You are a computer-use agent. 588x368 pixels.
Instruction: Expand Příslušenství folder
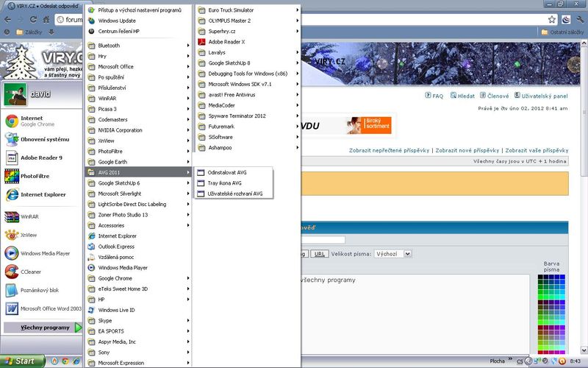pos(138,88)
